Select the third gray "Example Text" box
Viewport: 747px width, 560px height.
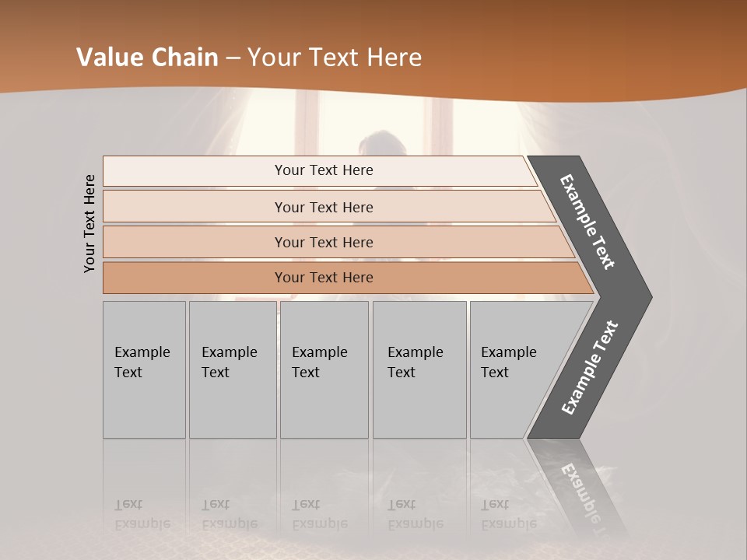[x=324, y=369]
